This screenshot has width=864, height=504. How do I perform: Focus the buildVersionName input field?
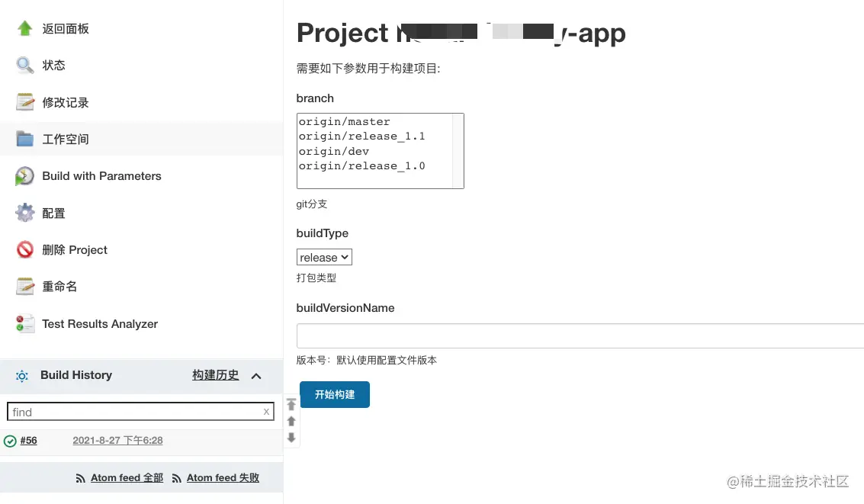580,336
